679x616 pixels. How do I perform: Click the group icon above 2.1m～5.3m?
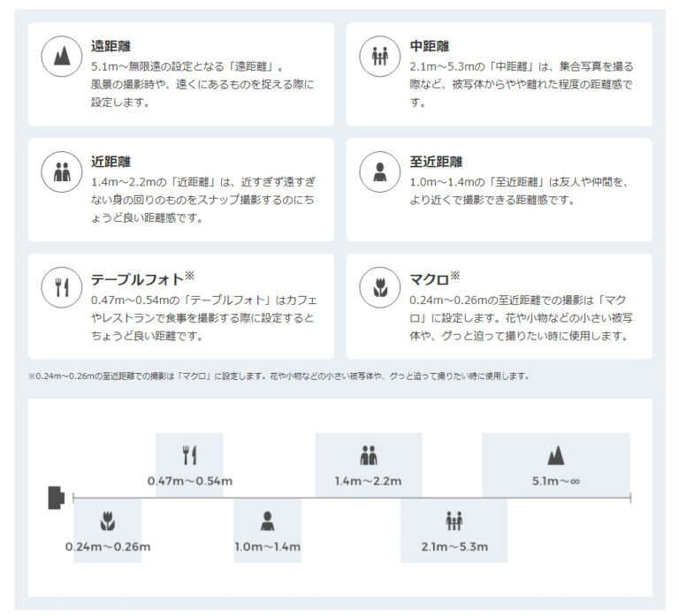[454, 521]
